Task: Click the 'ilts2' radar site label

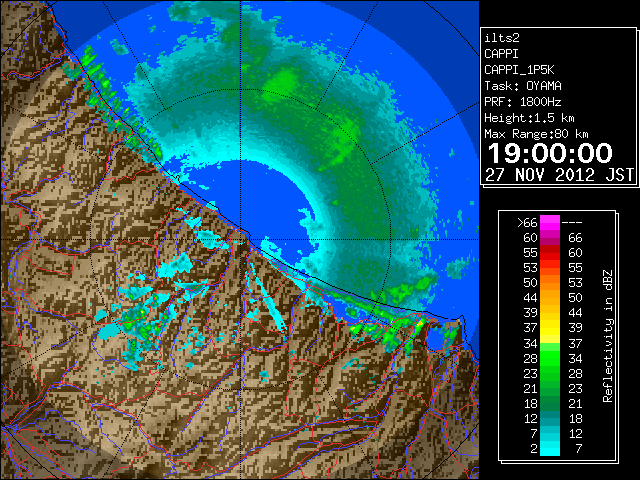Action: tap(502, 38)
